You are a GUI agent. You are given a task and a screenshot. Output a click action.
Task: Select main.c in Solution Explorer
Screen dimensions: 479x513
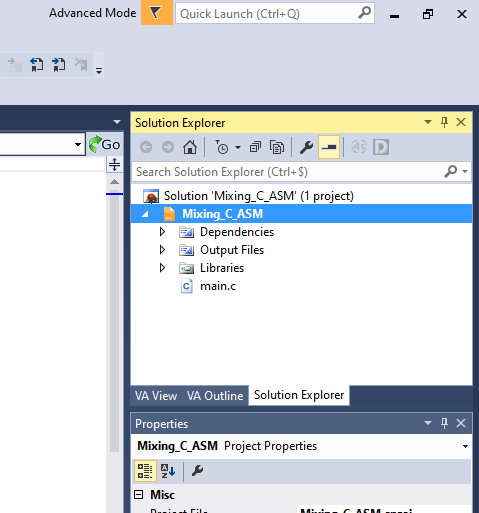tap(218, 286)
